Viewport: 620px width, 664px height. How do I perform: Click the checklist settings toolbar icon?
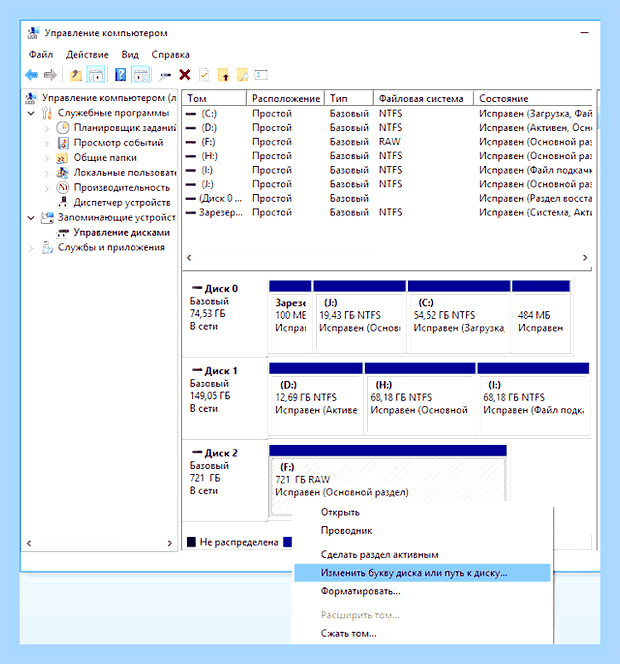[x=261, y=75]
